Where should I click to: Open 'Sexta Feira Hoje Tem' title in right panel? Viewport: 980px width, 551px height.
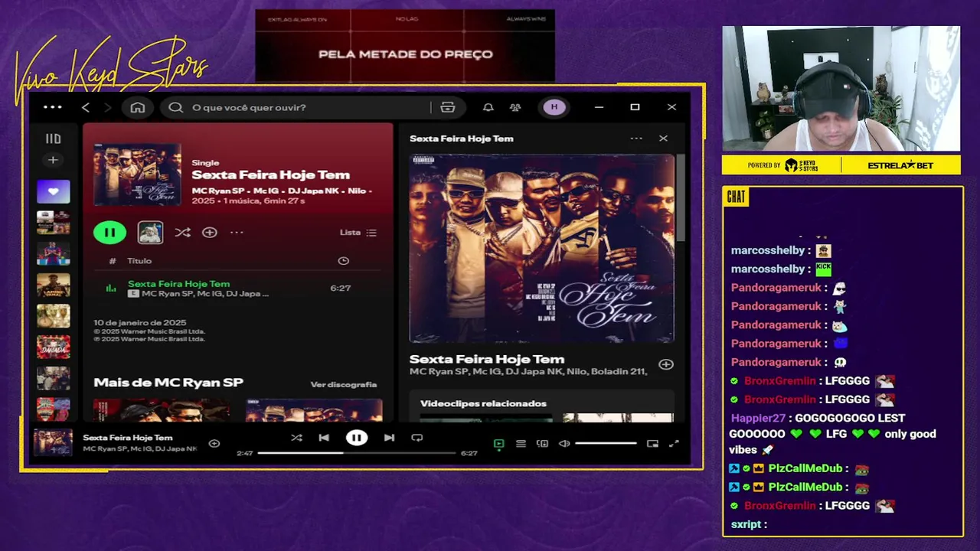point(487,359)
